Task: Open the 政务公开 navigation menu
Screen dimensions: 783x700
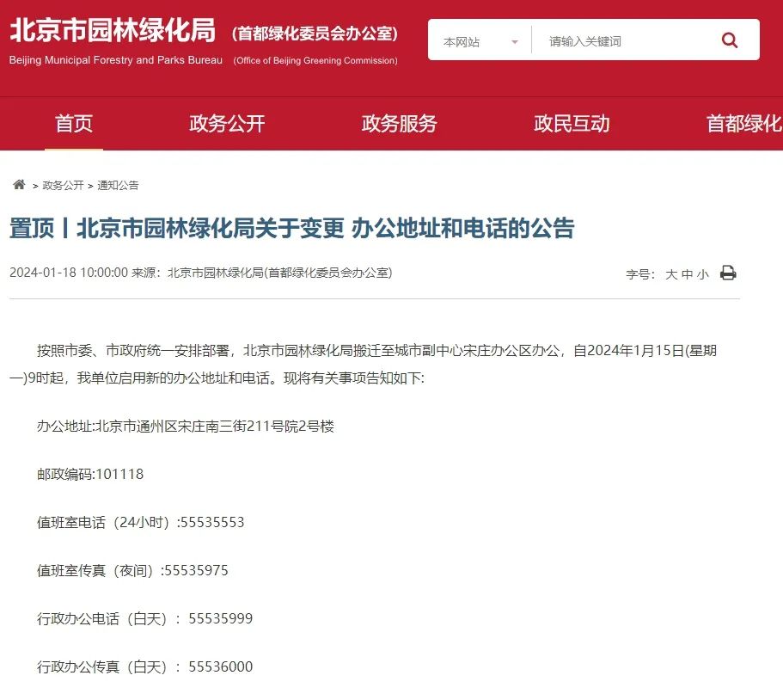Action: tap(227, 124)
